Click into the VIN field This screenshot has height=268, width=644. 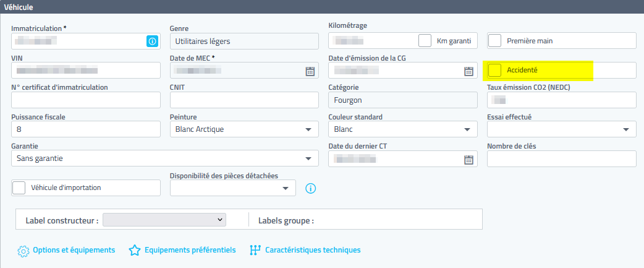click(86, 71)
